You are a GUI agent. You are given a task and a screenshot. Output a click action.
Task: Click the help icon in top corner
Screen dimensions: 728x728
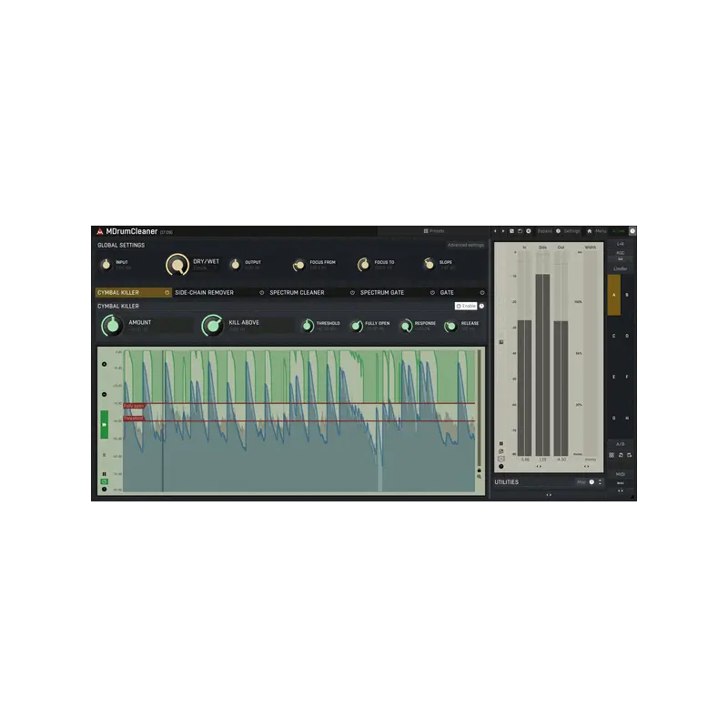point(632,231)
